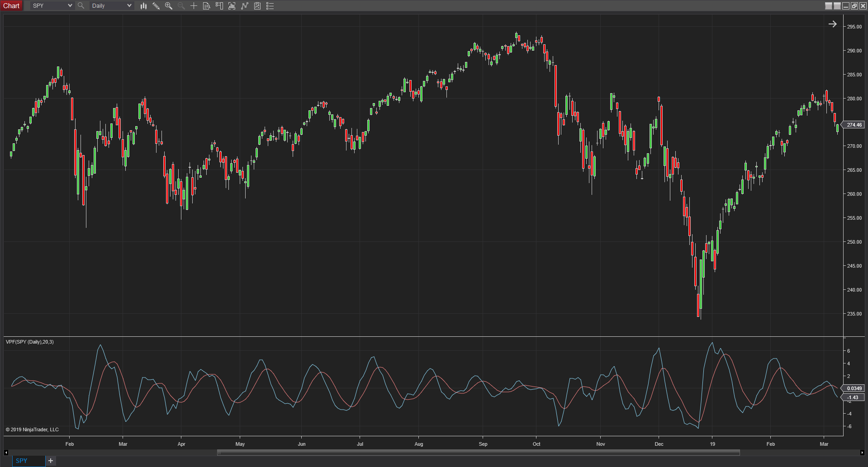This screenshot has height=467, width=868.
Task: Click the indicator axis label -4
Action: [849, 414]
